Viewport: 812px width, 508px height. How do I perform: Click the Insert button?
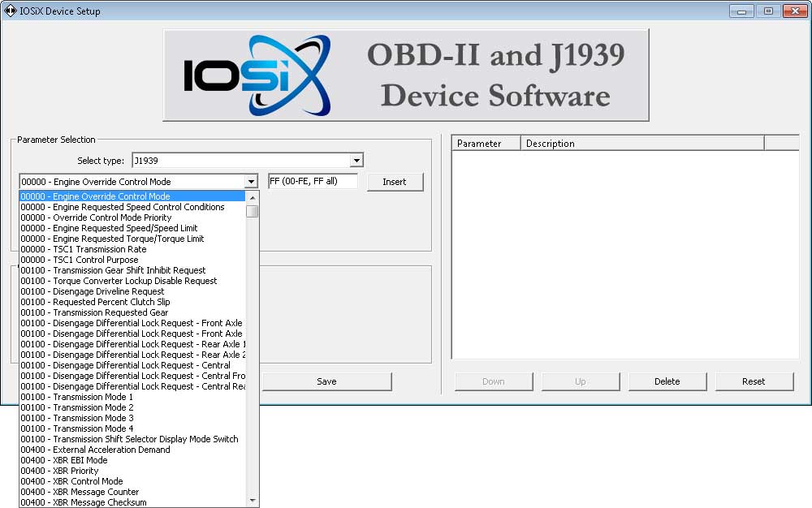point(395,182)
